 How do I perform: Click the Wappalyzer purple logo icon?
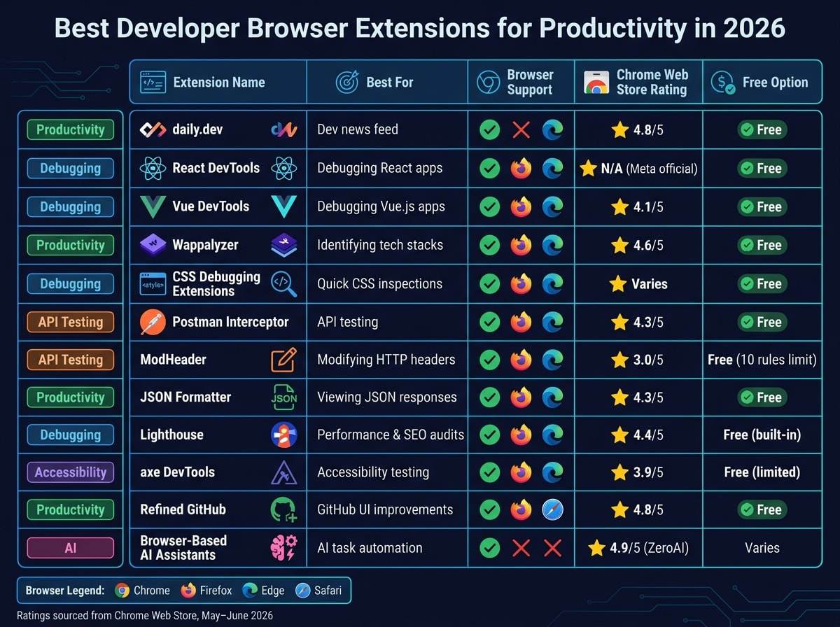[x=153, y=245]
